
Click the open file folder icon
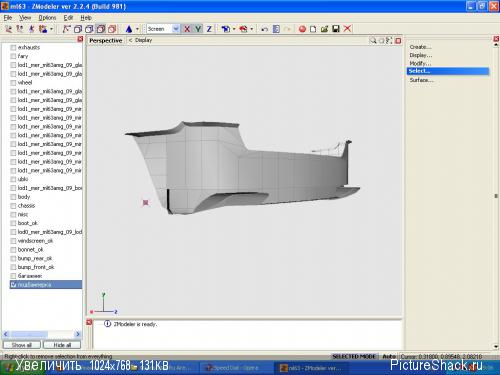[324, 29]
